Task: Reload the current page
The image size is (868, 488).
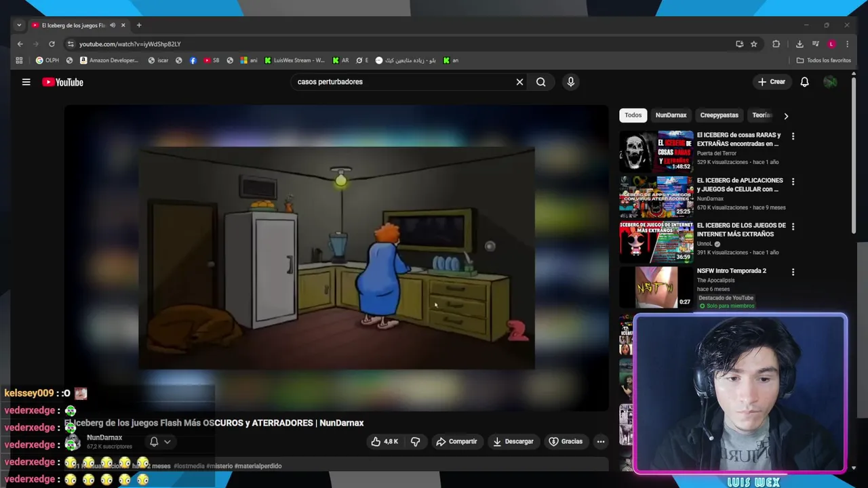Action: coord(52,44)
